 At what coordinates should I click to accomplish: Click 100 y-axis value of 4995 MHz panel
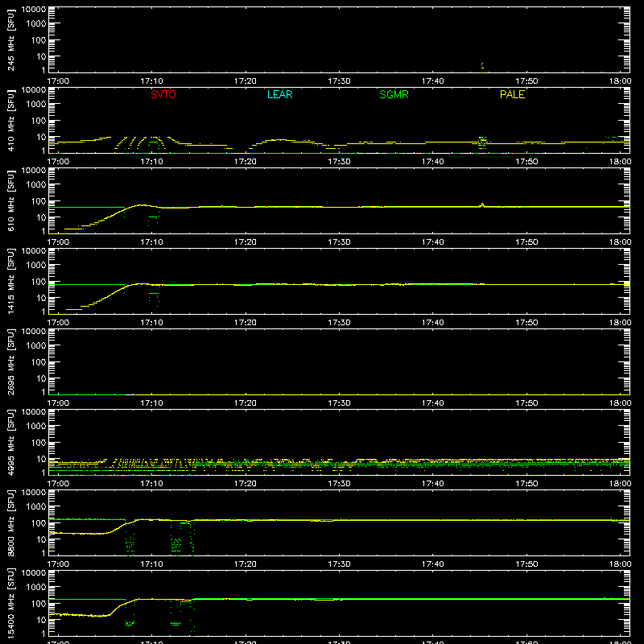[x=39, y=443]
